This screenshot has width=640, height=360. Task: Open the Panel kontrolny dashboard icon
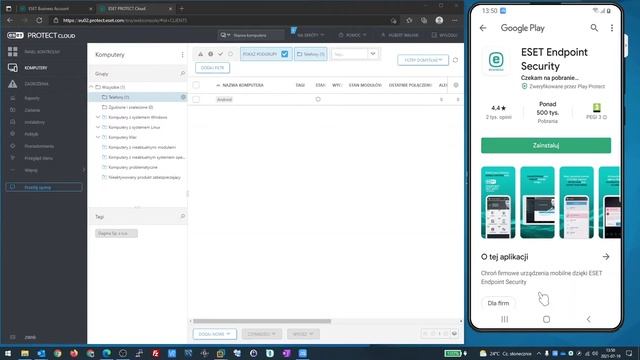click(13, 51)
